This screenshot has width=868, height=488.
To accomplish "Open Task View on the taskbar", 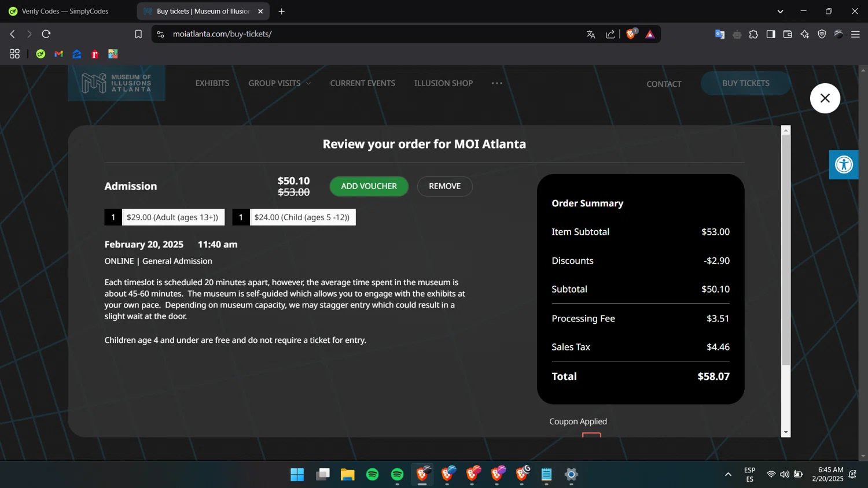I will point(322,475).
